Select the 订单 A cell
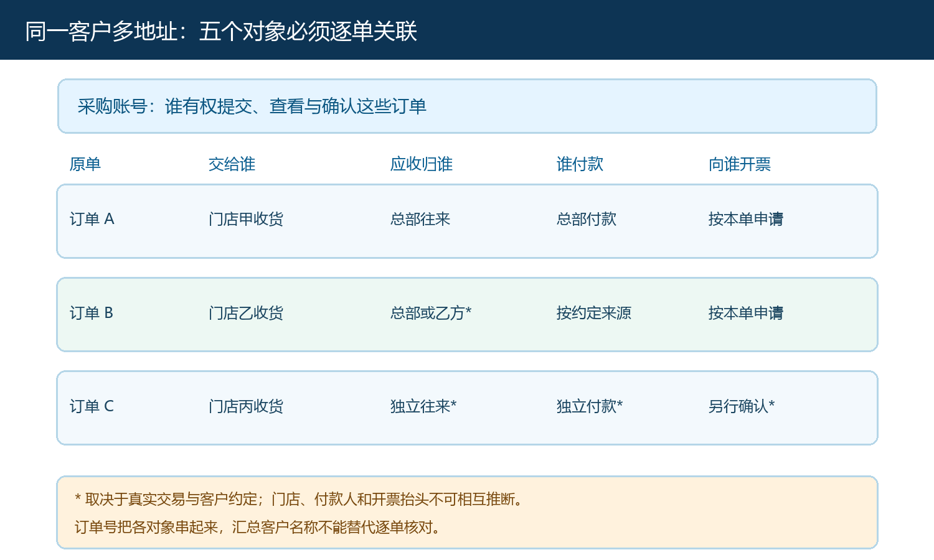The image size is (934, 560). (92, 219)
